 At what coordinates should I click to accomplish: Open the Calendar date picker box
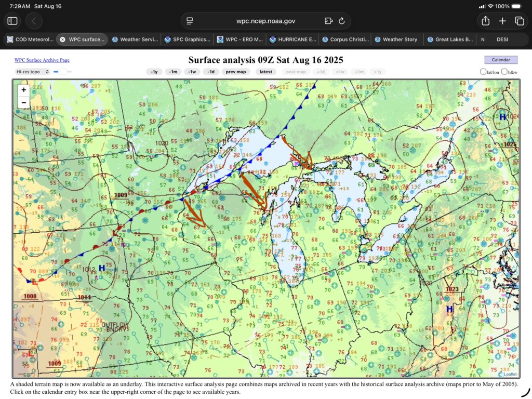[x=501, y=60]
